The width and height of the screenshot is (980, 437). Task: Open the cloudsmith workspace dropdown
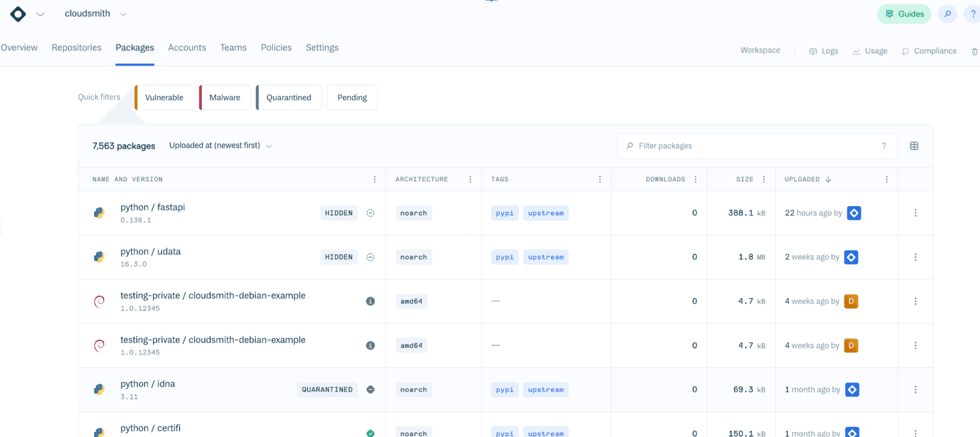coord(96,14)
